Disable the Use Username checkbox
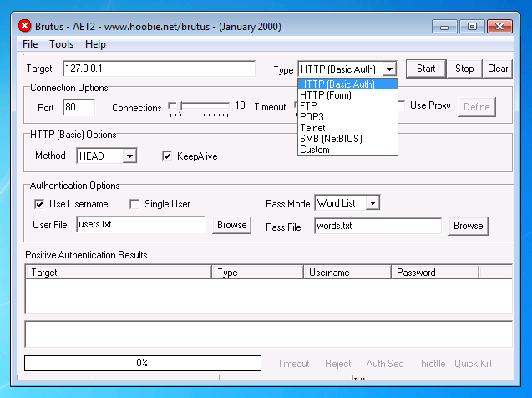The height and width of the screenshot is (398, 532). click(40, 204)
